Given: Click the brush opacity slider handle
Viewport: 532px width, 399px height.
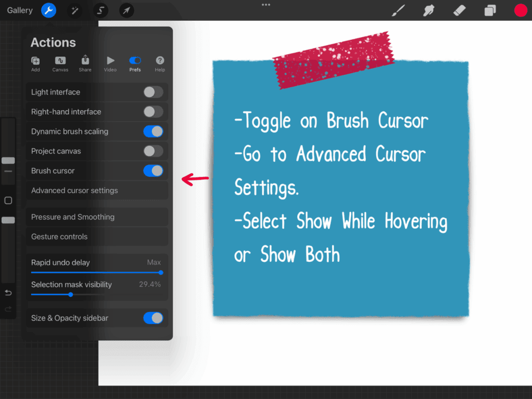Looking at the screenshot, I should click(8, 220).
